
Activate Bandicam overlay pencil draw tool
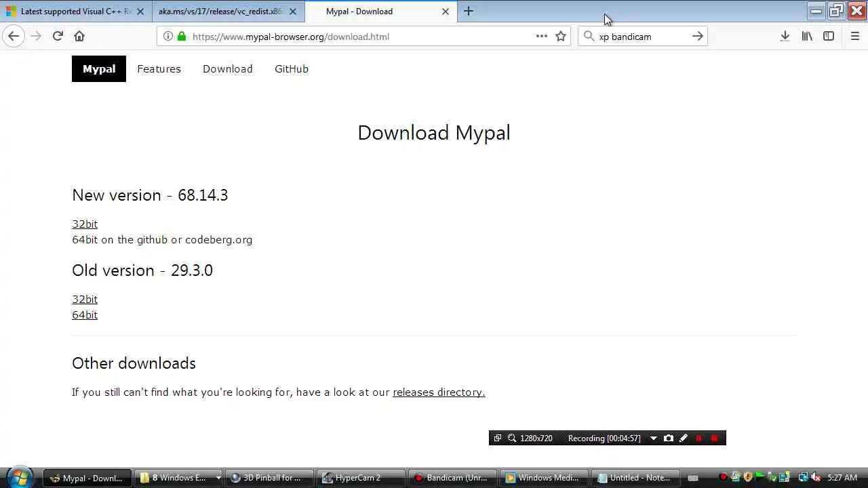click(x=684, y=438)
